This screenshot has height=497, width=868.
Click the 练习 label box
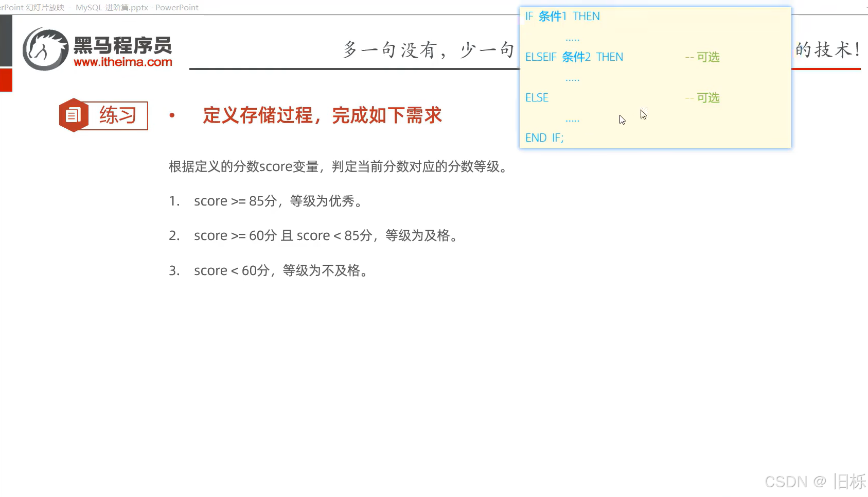tap(118, 115)
